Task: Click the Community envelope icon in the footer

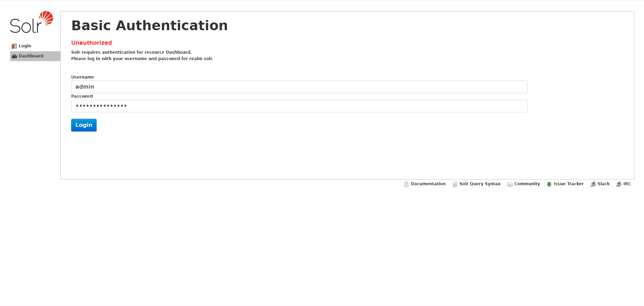Action: click(509, 184)
